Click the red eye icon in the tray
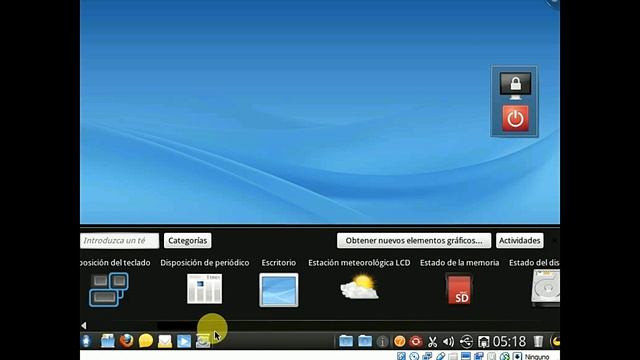640x360 pixels. click(x=416, y=341)
